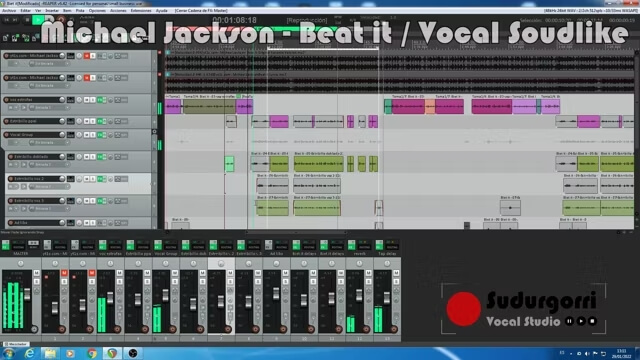Open the Ayuda menu

click(x=162, y=11)
